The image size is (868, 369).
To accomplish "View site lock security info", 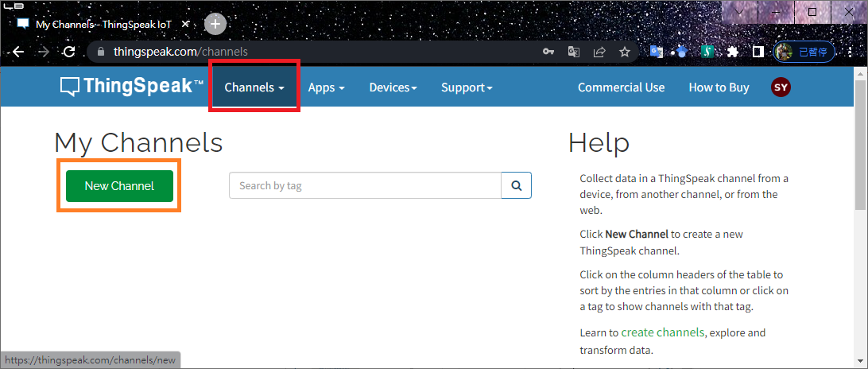I will pyautogui.click(x=100, y=52).
